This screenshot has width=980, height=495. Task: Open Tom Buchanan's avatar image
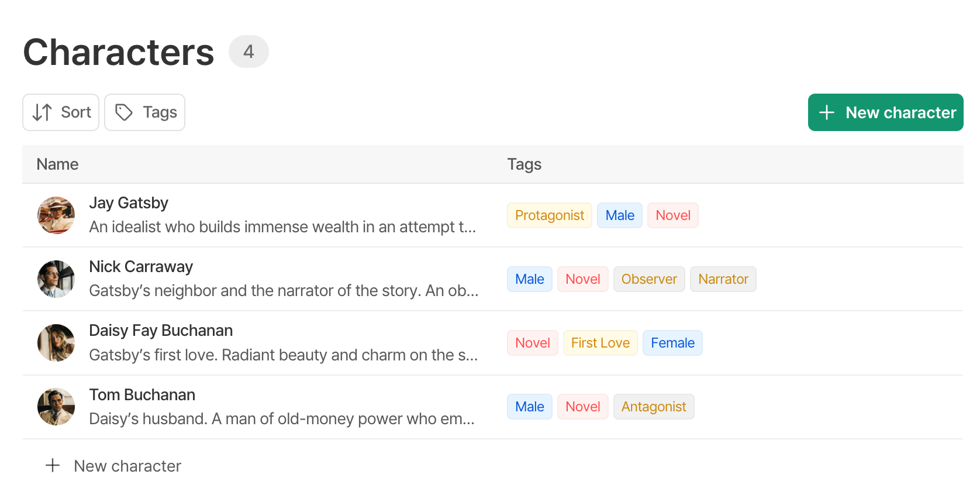click(56, 407)
